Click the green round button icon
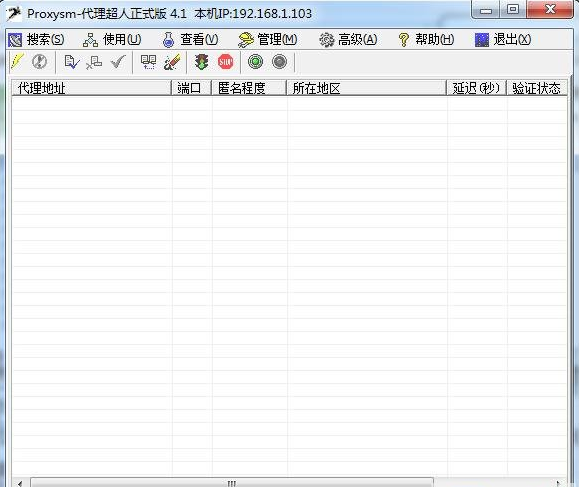 coord(256,62)
